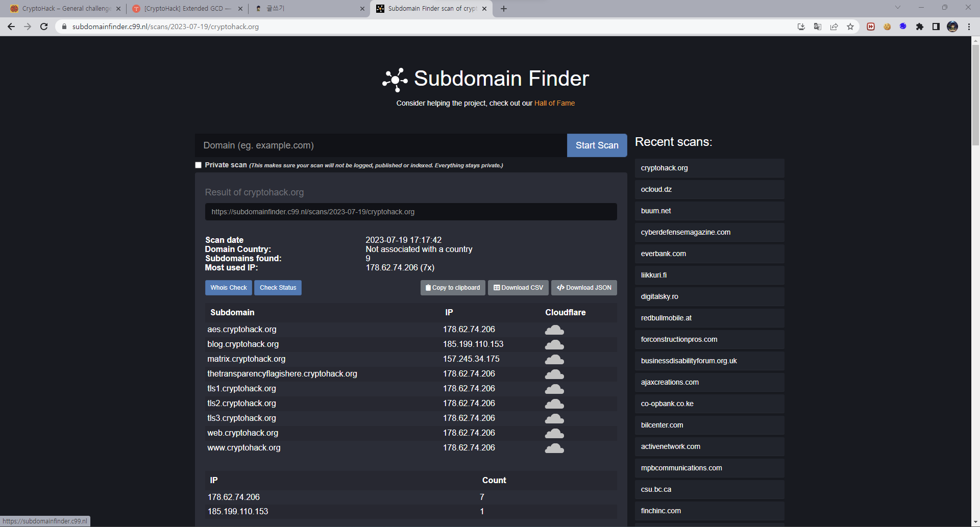Open recent scan co-opbank.co.ke
Screen dimensions: 980x527
click(x=709, y=404)
